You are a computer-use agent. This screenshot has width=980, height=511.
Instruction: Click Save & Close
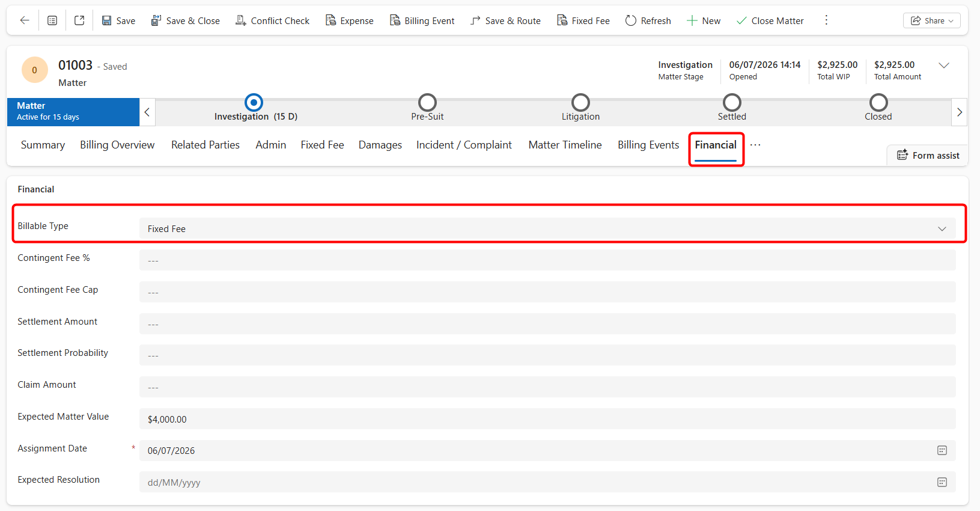pyautogui.click(x=185, y=20)
